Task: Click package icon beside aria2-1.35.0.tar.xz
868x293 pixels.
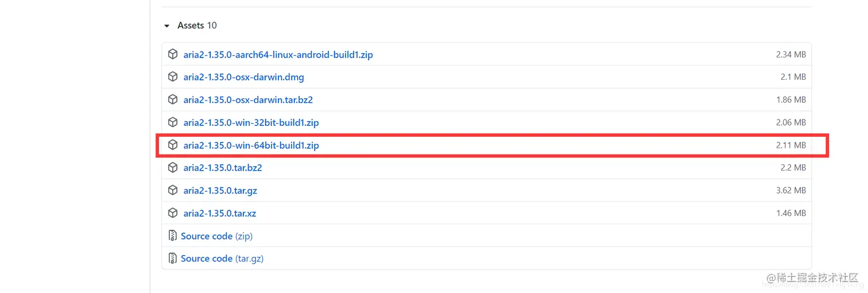Action: (x=173, y=213)
